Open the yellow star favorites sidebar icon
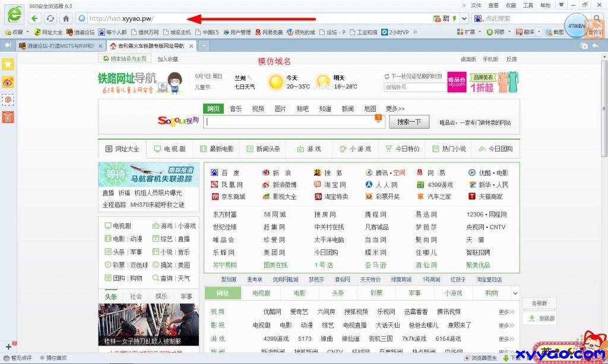 [8, 64]
